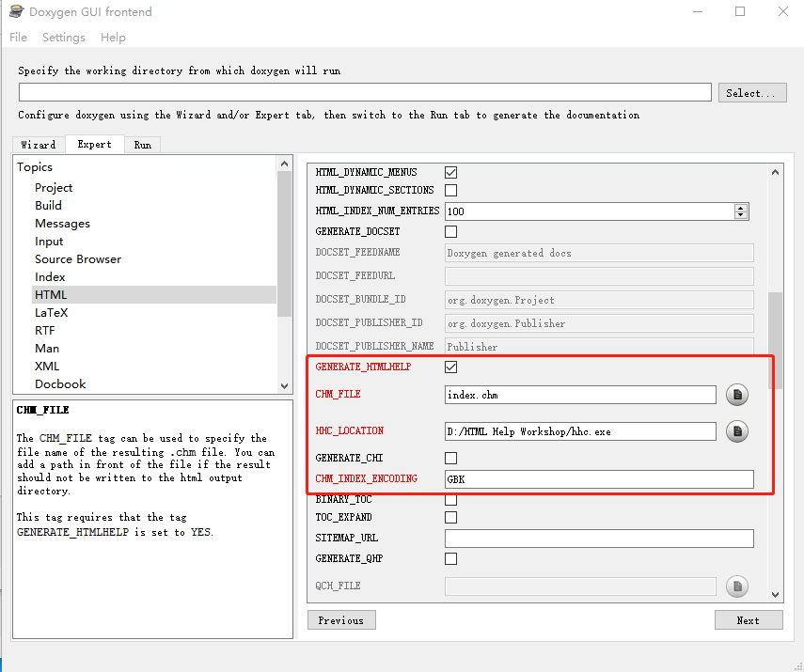Select Index topic

pyautogui.click(x=50, y=277)
